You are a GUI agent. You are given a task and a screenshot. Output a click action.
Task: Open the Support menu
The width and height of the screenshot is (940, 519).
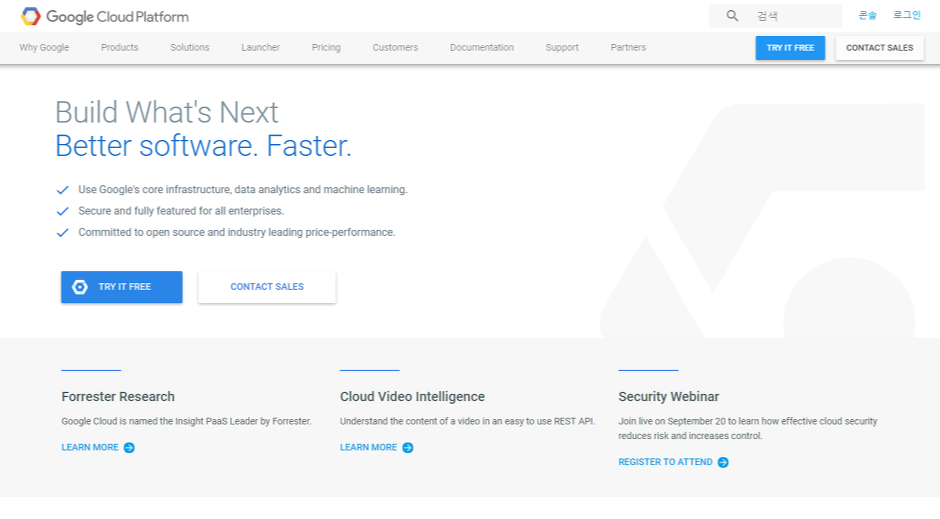click(x=562, y=47)
